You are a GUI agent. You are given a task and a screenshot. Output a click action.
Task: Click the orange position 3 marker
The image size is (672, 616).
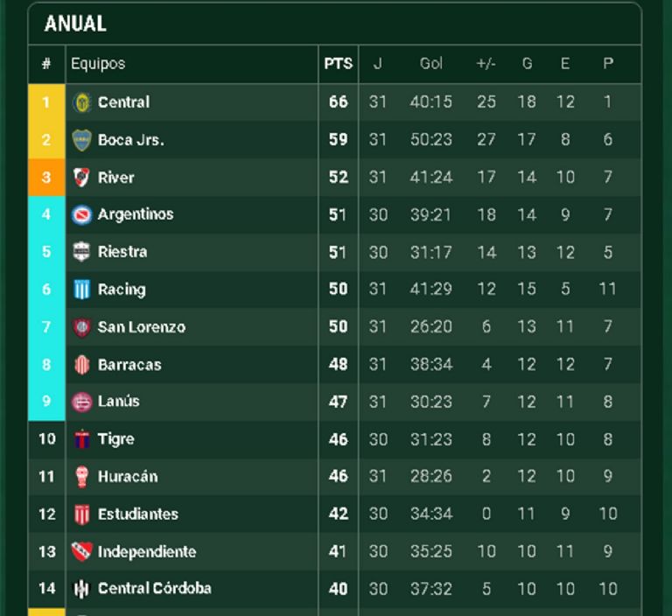coord(46,178)
